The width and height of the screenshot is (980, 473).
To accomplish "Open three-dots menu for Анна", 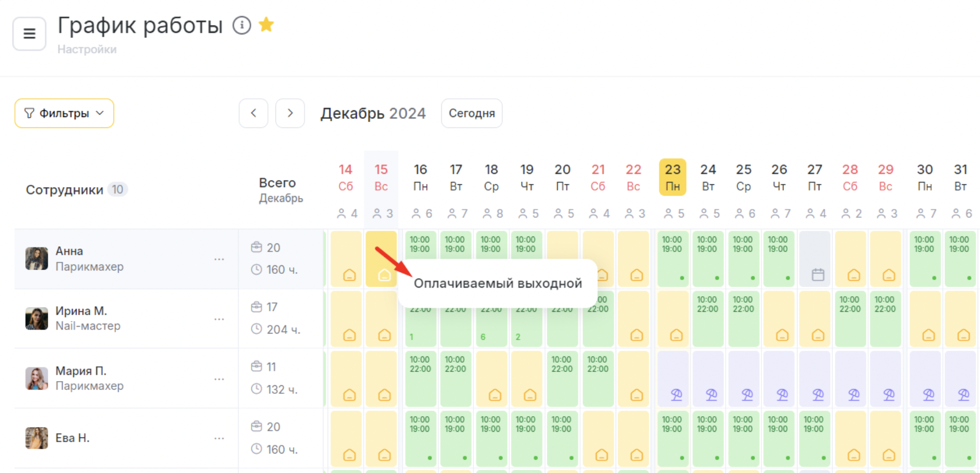I will pos(219,259).
